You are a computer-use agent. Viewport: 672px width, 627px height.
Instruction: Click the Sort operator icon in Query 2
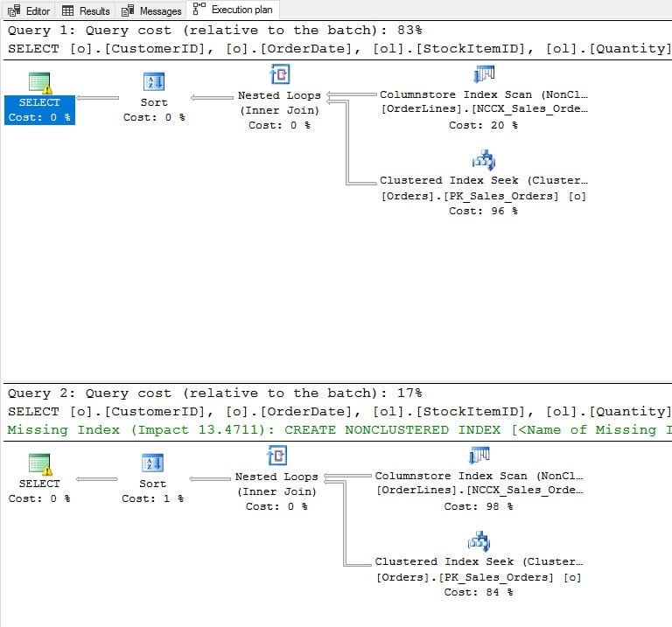pos(152,463)
